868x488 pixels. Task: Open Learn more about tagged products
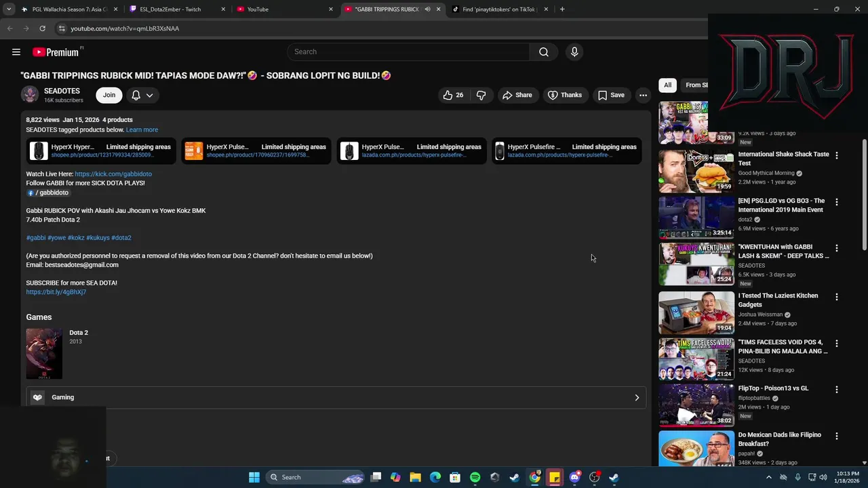pyautogui.click(x=142, y=129)
